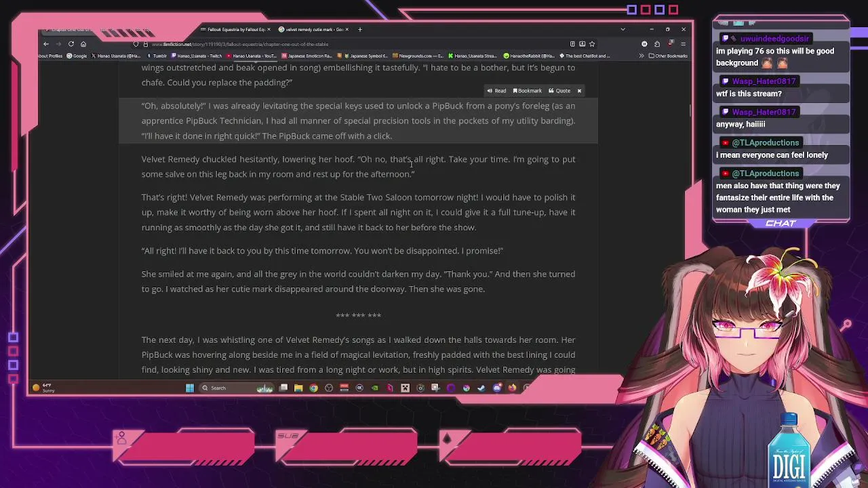Click chat username uwuindeedgoodsir
This screenshot has height=488, width=868.
point(774,39)
